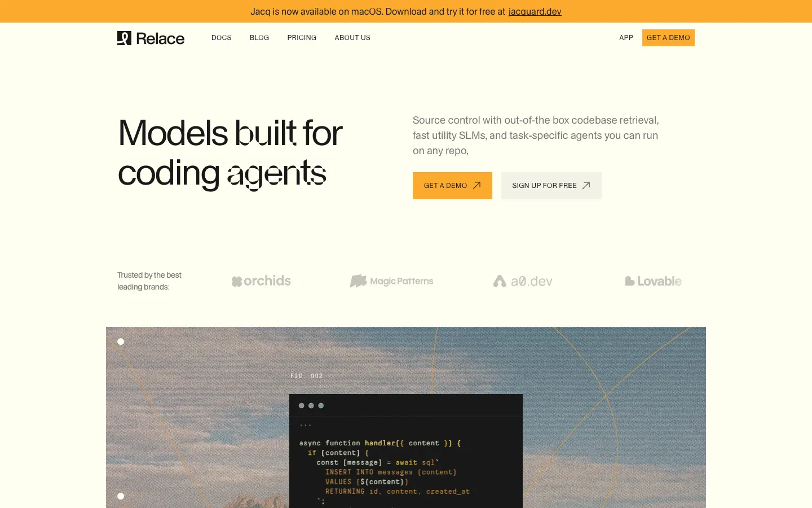Click the 'VALUES (${content})' code line
Screen dimensions: 812x508
(367, 481)
